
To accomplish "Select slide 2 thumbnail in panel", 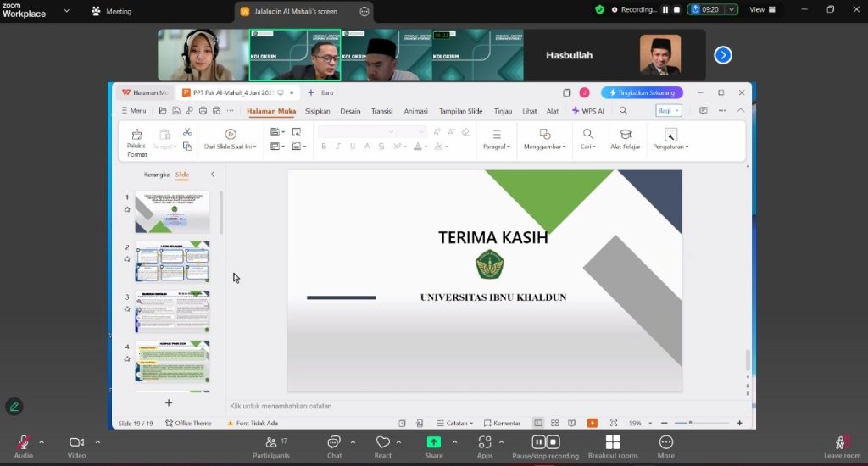I will (x=172, y=262).
